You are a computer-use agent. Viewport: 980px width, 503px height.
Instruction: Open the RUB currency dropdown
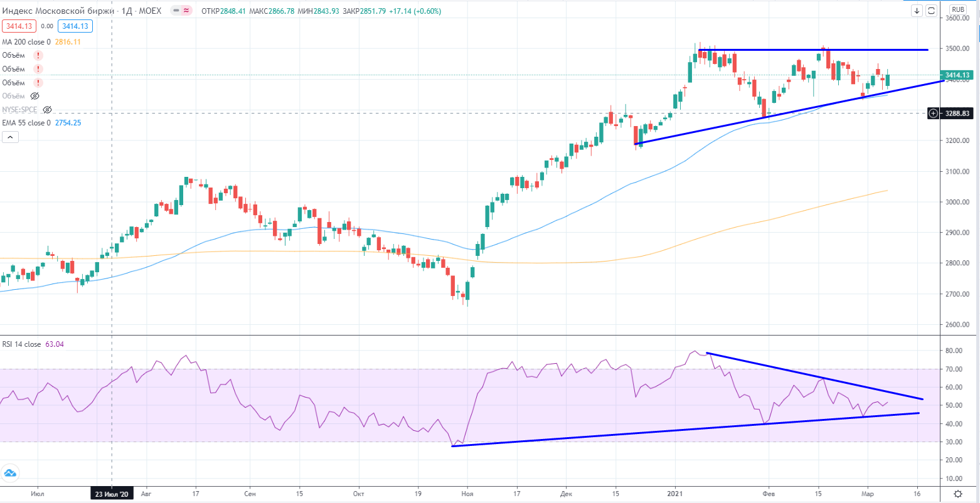point(958,9)
